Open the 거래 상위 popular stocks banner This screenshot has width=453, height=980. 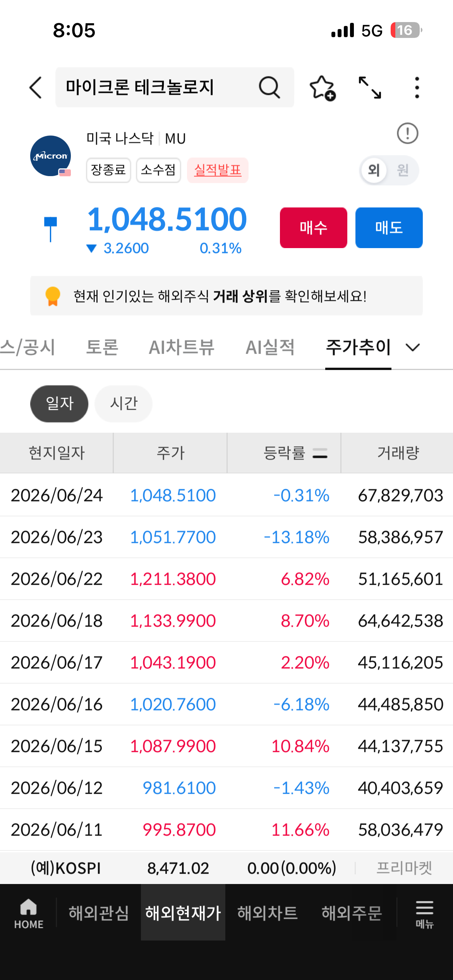(x=226, y=296)
